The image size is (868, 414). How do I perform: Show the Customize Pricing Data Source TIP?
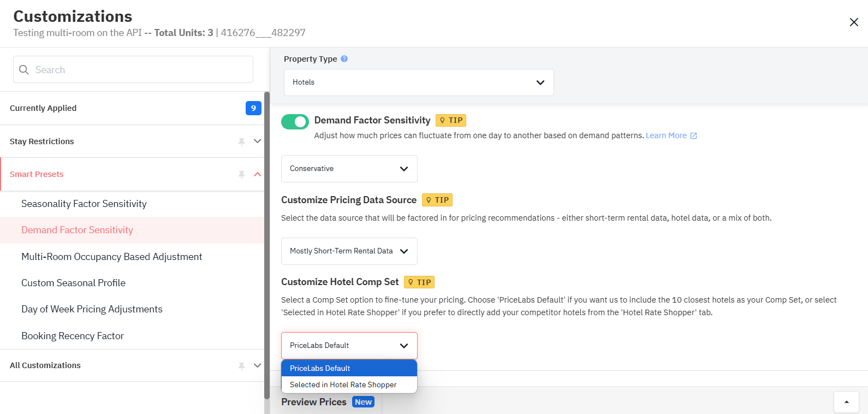tap(437, 200)
